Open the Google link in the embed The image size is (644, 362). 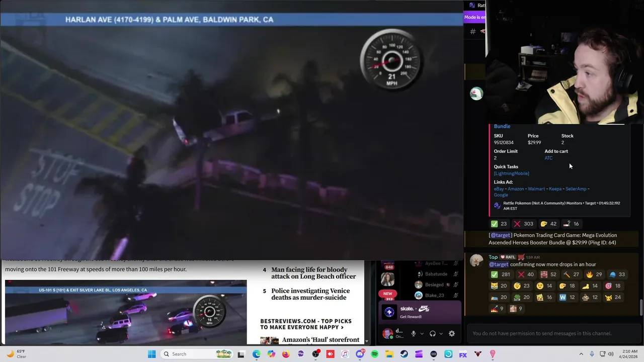click(501, 195)
